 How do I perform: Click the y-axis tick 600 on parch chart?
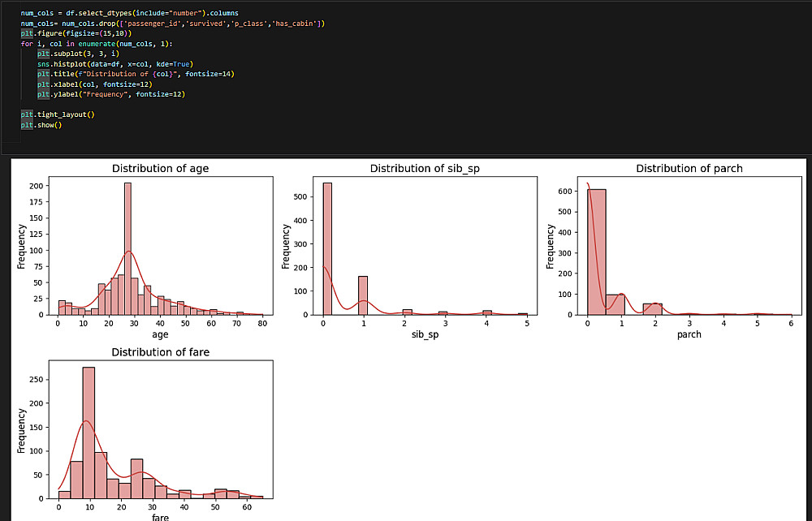565,192
